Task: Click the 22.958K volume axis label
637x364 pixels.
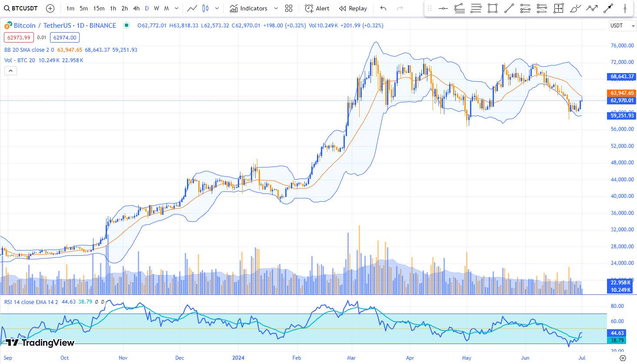Action: (x=620, y=283)
